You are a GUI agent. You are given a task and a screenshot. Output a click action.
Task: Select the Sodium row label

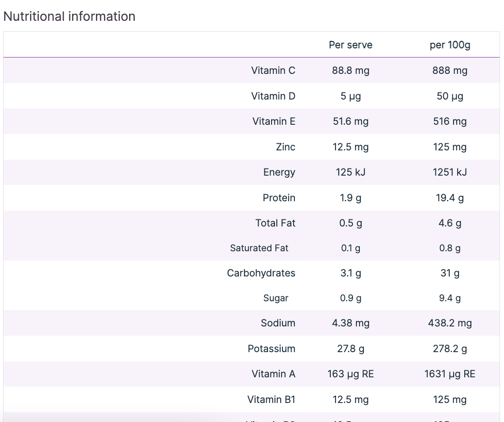(x=278, y=323)
